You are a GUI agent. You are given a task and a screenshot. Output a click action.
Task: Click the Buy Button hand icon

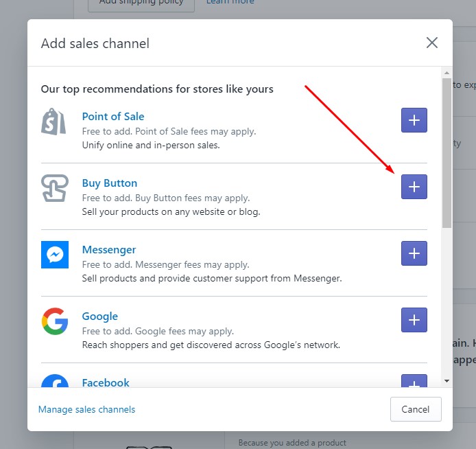55,188
